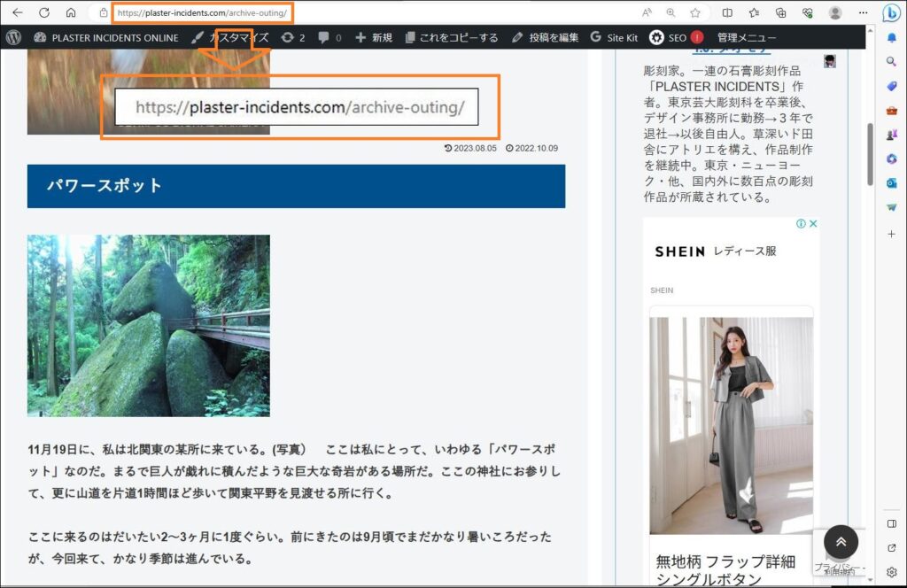Reload the page with the refresh icon

(x=44, y=12)
